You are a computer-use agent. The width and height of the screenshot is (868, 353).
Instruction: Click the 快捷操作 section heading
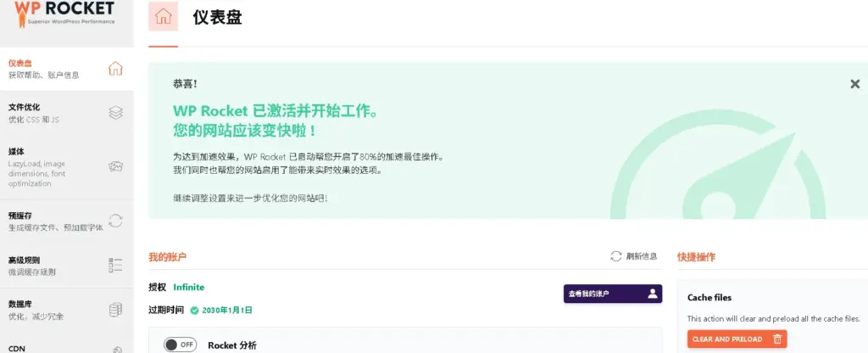(x=696, y=257)
